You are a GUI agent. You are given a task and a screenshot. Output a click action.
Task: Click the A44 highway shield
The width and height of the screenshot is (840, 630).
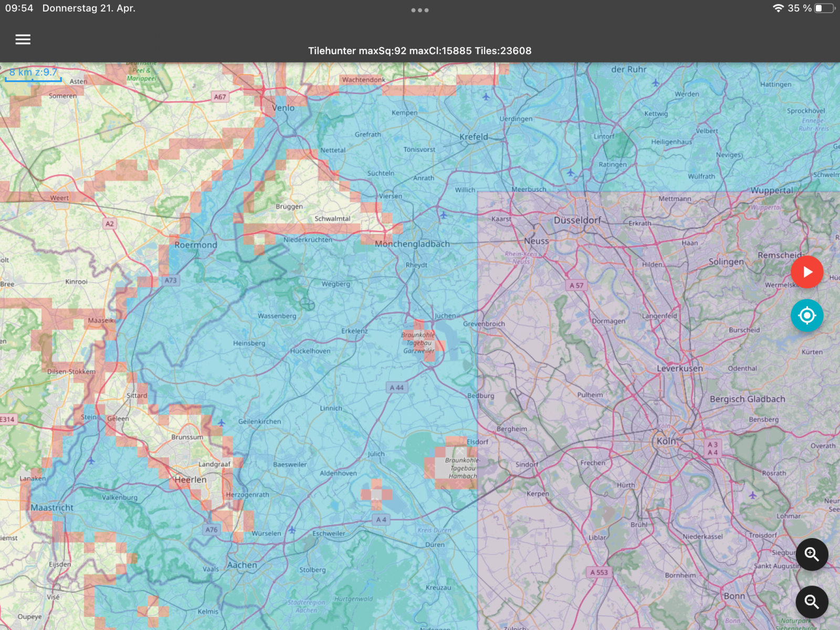tap(397, 387)
